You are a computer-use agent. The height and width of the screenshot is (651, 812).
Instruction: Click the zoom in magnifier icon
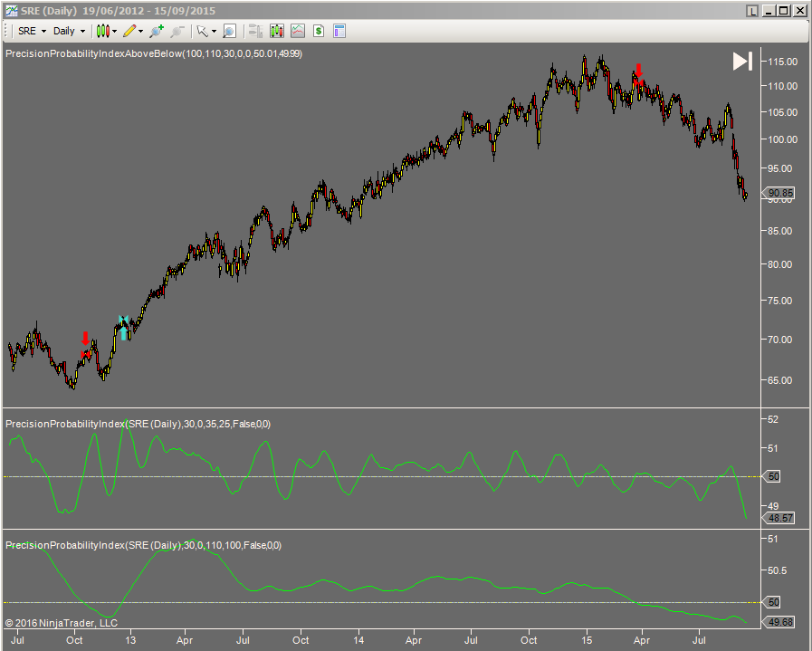click(x=157, y=31)
